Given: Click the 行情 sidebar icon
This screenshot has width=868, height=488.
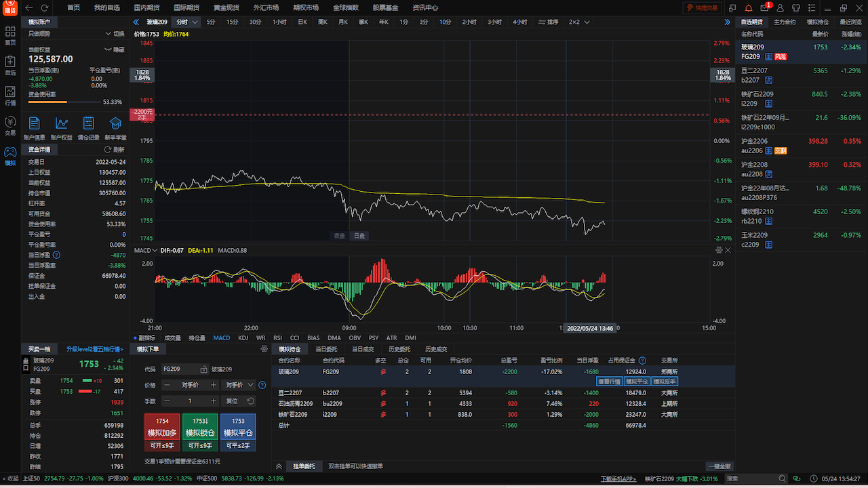Looking at the screenshot, I should pos(10,96).
